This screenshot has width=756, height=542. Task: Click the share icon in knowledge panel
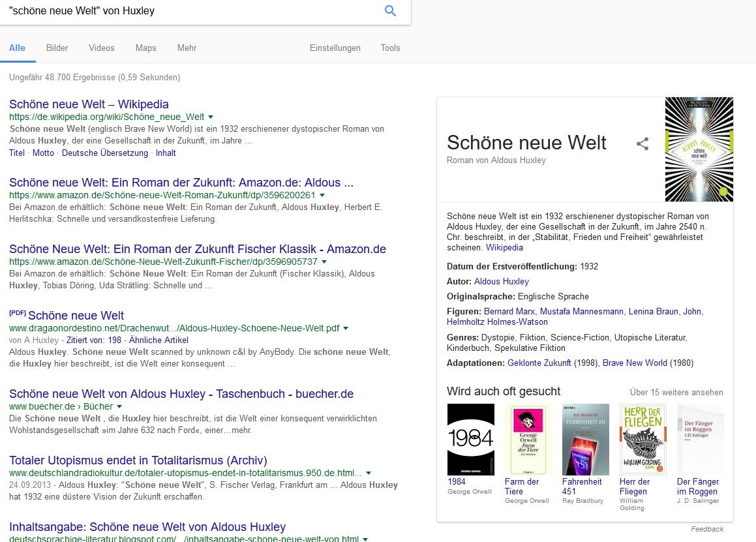coord(643,143)
